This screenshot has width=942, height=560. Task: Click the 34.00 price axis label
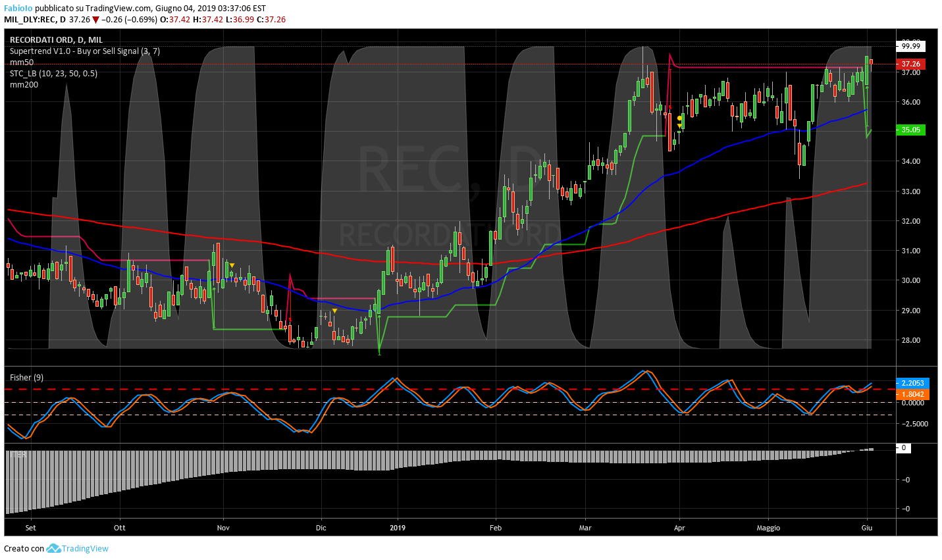point(910,161)
